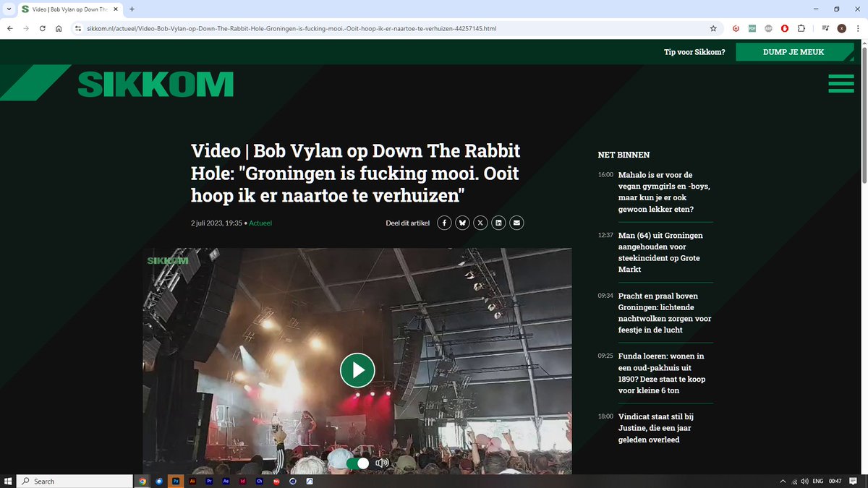
Task: Click the video thumbnail SIKKOM watermark area's video frame
Action: coord(357,361)
